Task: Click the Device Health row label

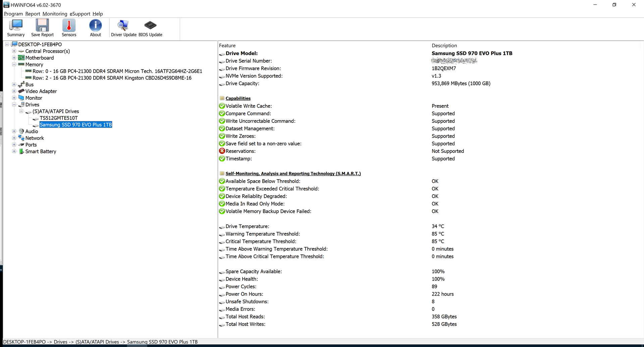Action: 241,279
